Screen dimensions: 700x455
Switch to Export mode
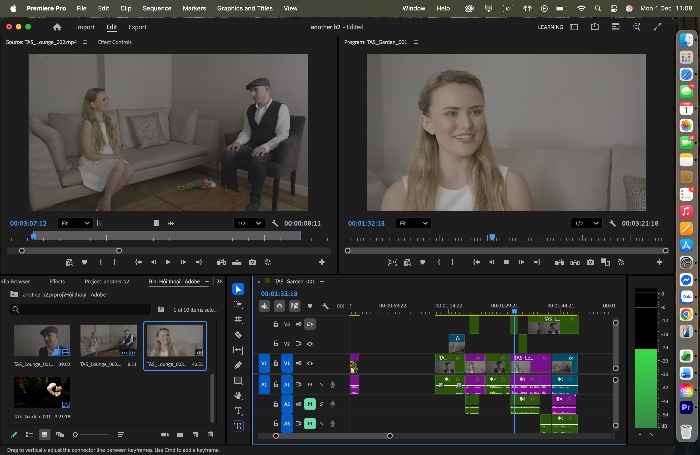[x=138, y=27]
